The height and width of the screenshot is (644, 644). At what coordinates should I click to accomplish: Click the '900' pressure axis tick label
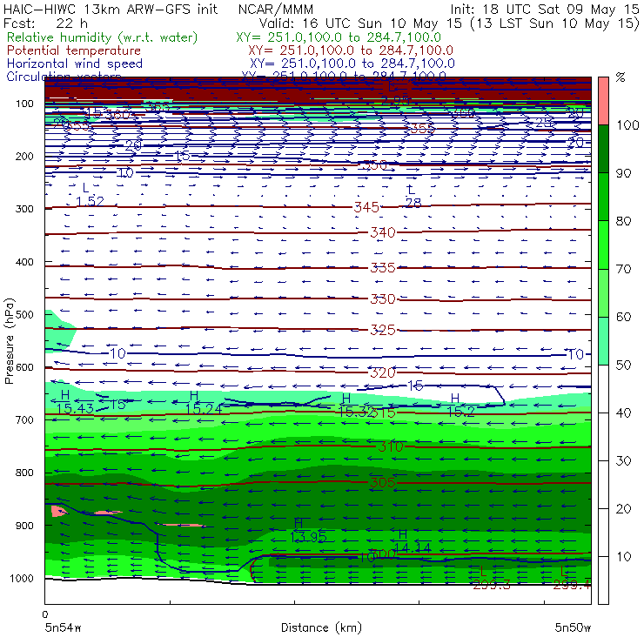pos(24,526)
